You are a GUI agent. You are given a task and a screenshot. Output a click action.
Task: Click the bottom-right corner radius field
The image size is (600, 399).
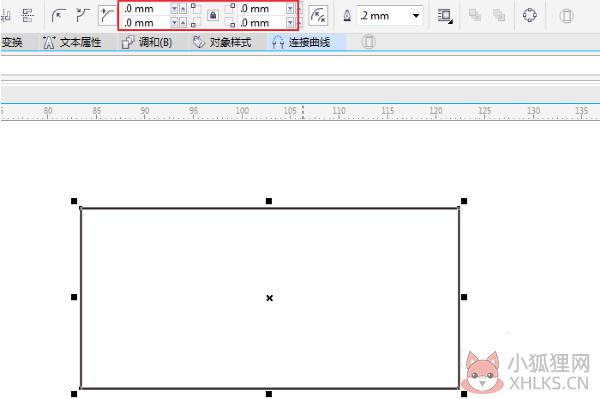click(x=262, y=23)
